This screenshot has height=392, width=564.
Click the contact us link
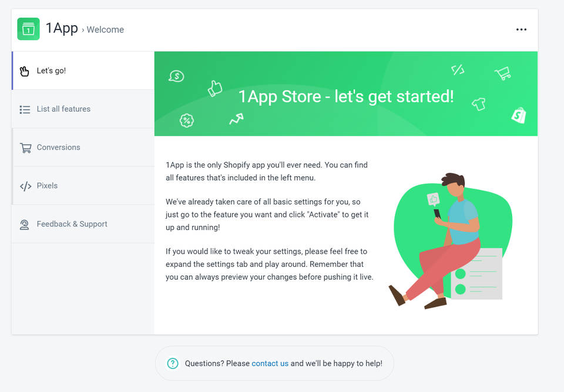tap(270, 363)
